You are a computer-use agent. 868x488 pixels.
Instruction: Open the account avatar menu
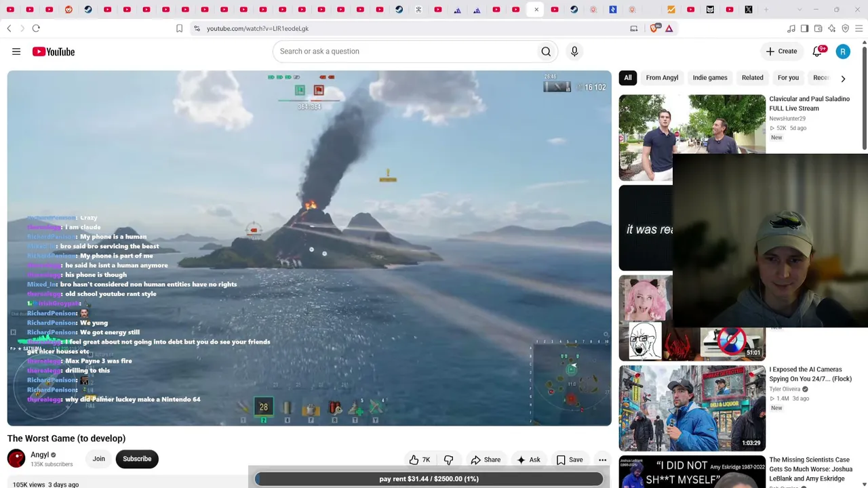843,52
